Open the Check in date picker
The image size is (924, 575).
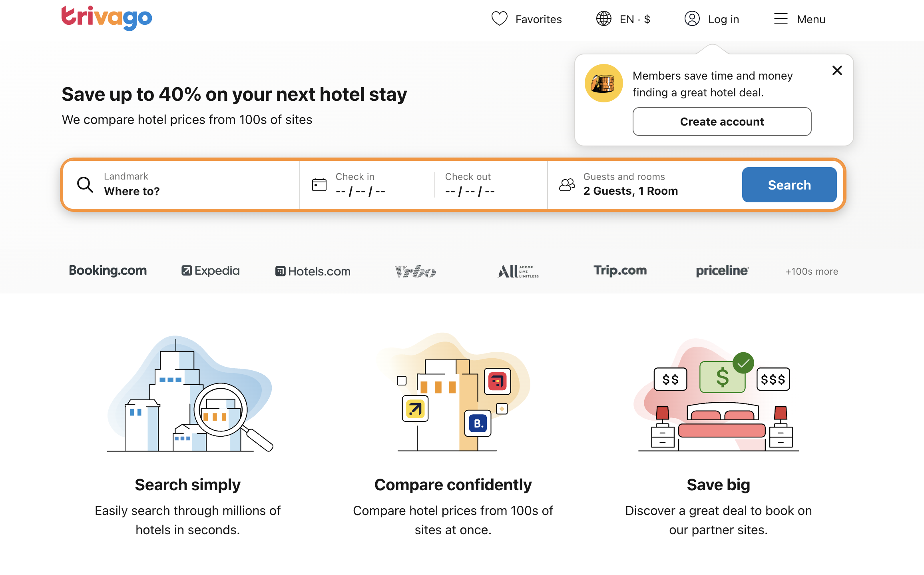tap(360, 185)
